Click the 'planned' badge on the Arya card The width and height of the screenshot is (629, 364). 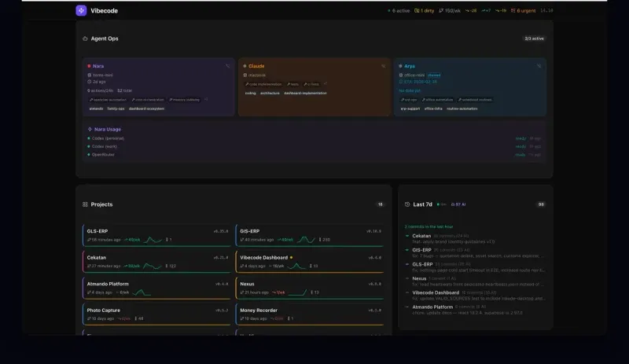pyautogui.click(x=434, y=75)
